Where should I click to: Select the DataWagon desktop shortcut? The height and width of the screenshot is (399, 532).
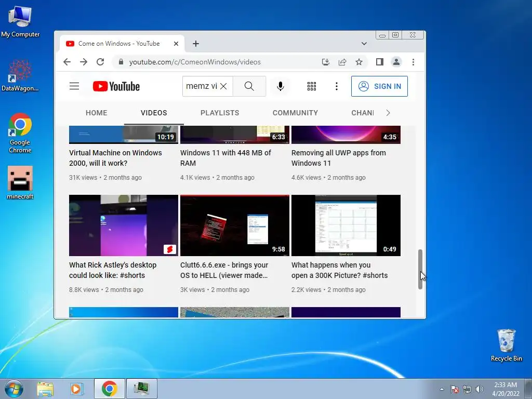pos(20,76)
